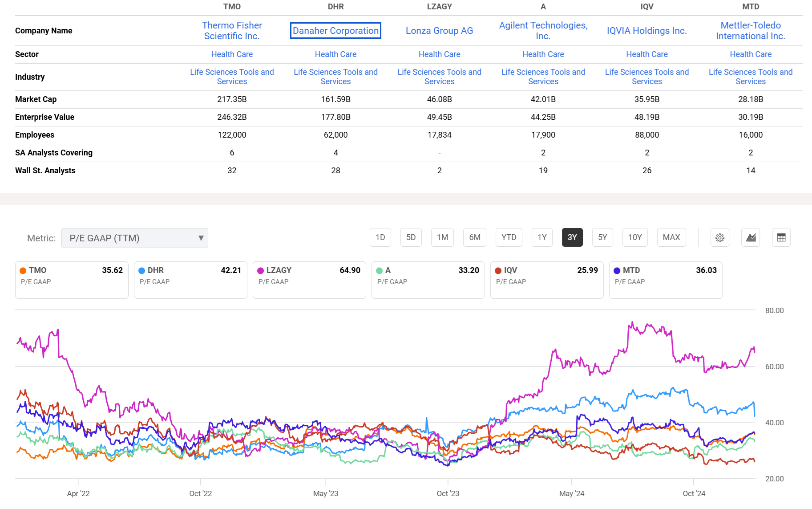Open Health Care sector link under TMO

[x=232, y=54]
